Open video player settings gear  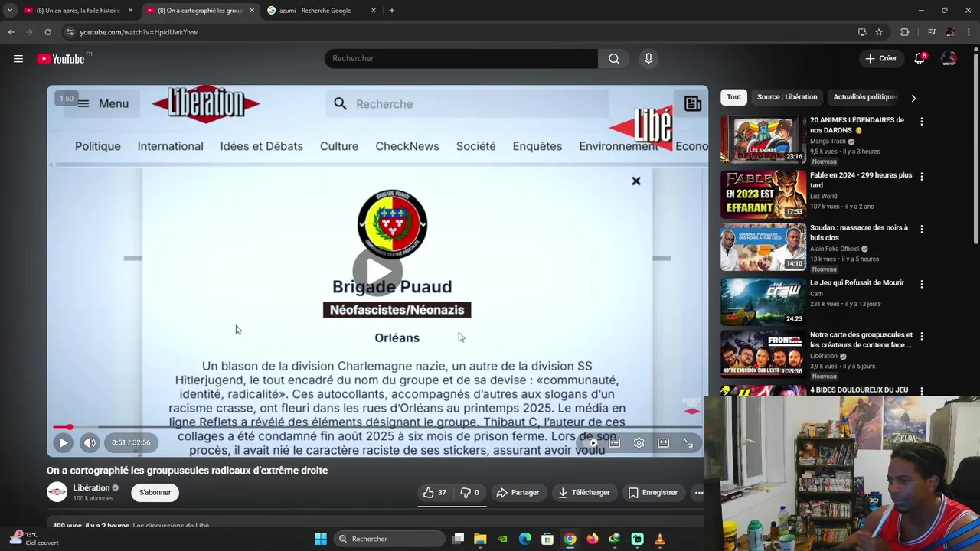(639, 442)
